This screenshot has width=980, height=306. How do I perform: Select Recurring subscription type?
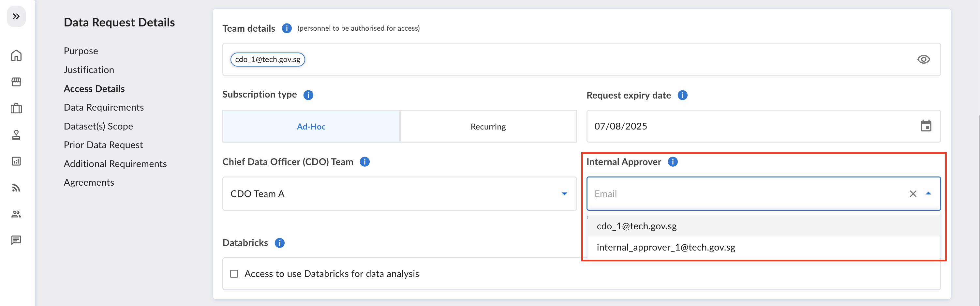[x=488, y=126]
